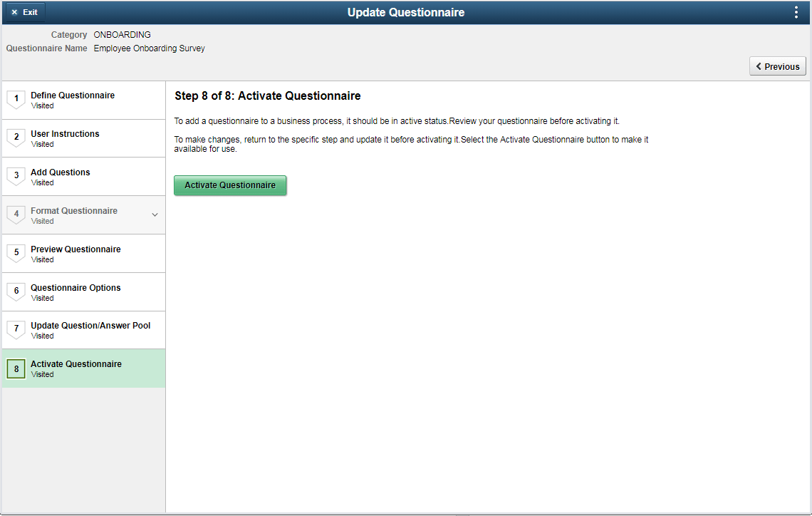Select the Activate Questionnaire step icon
The width and height of the screenshot is (812, 516).
coord(16,368)
